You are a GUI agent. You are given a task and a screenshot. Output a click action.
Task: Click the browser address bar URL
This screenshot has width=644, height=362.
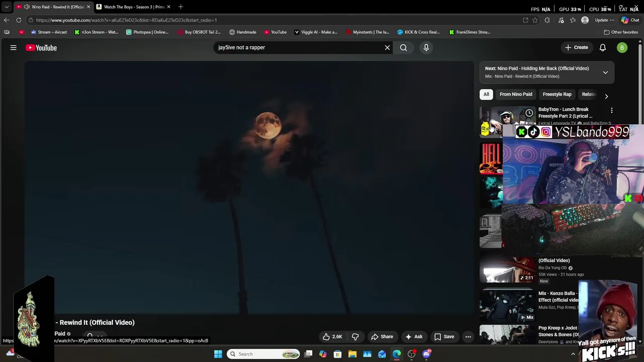(x=126, y=20)
